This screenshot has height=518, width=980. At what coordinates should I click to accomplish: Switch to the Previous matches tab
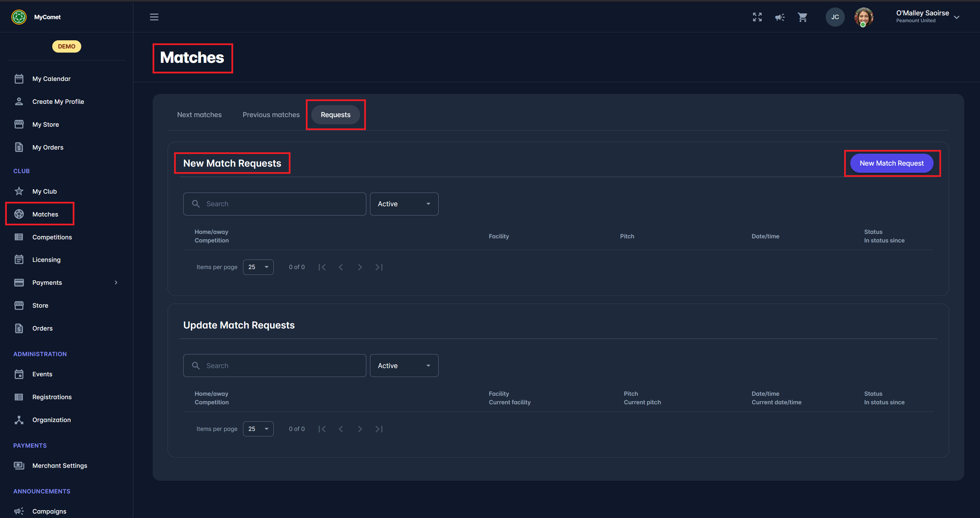271,115
